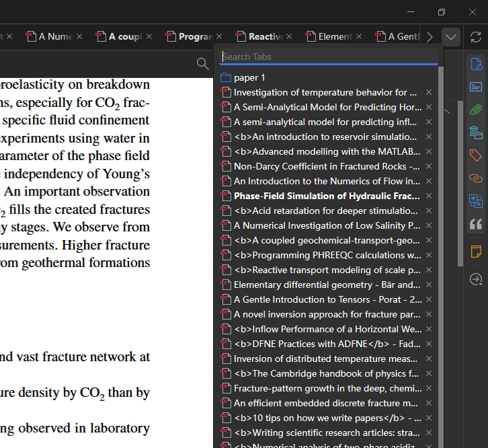
Task: Close the 'A Nume' tab
Action: [79, 36]
